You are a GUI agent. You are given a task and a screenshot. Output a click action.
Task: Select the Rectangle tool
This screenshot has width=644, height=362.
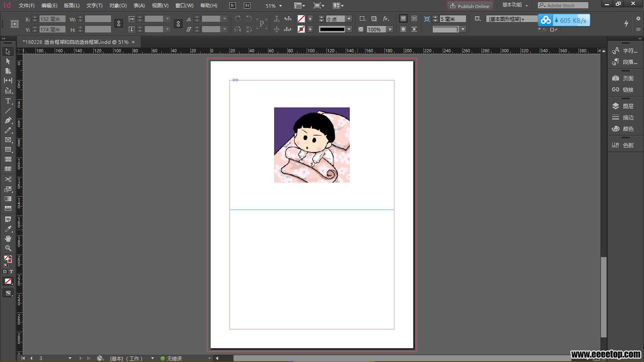tap(8, 149)
